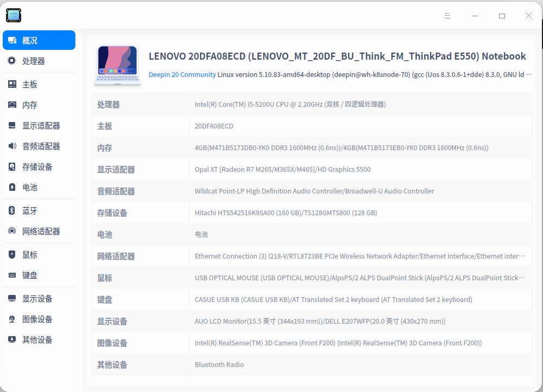Click the 处理器 processor chip icon
543x392 pixels.
click(12, 61)
